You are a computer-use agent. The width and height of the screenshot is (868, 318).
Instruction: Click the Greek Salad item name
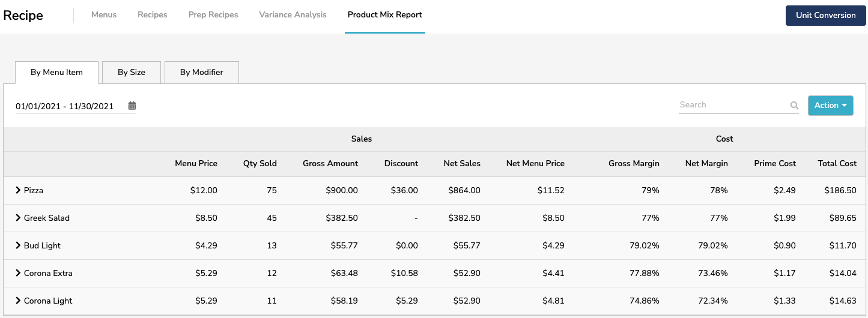click(47, 218)
